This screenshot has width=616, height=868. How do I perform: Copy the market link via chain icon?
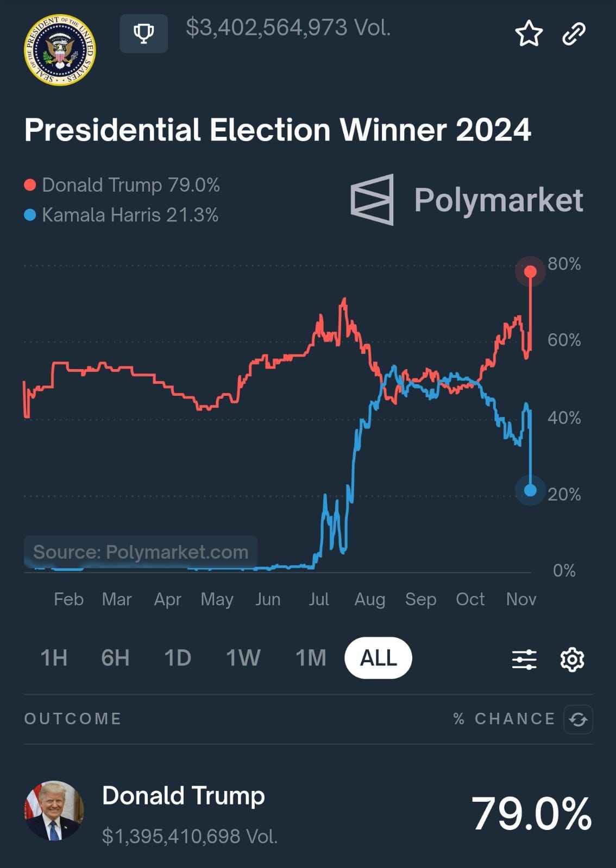pos(574,34)
